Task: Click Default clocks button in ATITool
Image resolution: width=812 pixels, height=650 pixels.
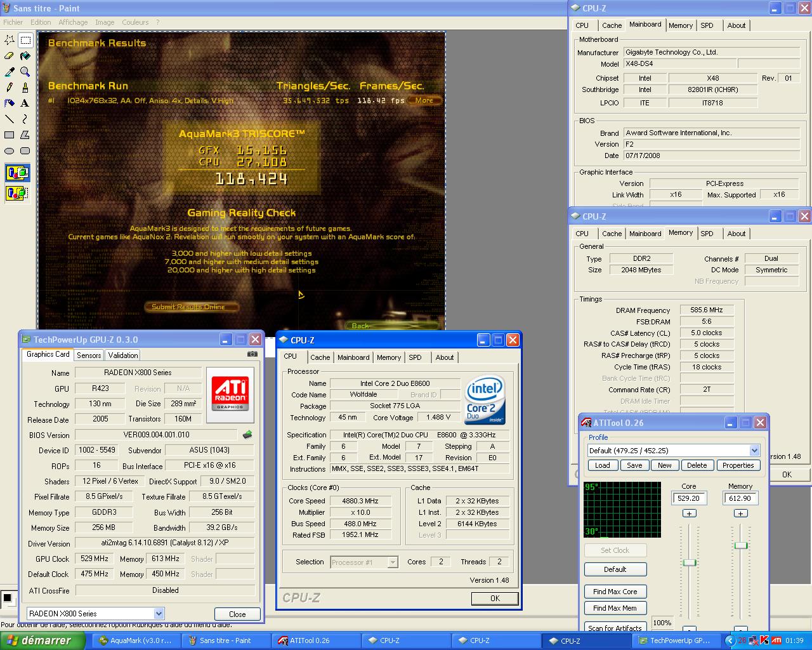Action: (615, 569)
